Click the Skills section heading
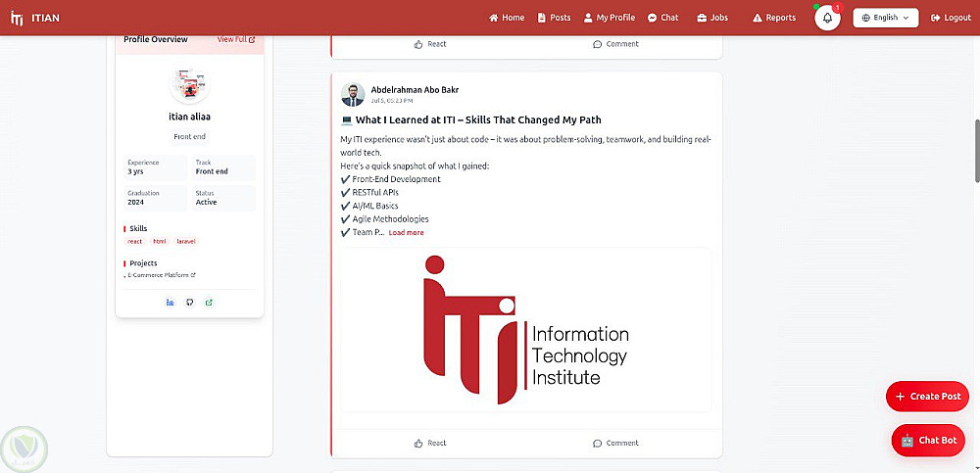This screenshot has width=980, height=473. click(x=138, y=229)
